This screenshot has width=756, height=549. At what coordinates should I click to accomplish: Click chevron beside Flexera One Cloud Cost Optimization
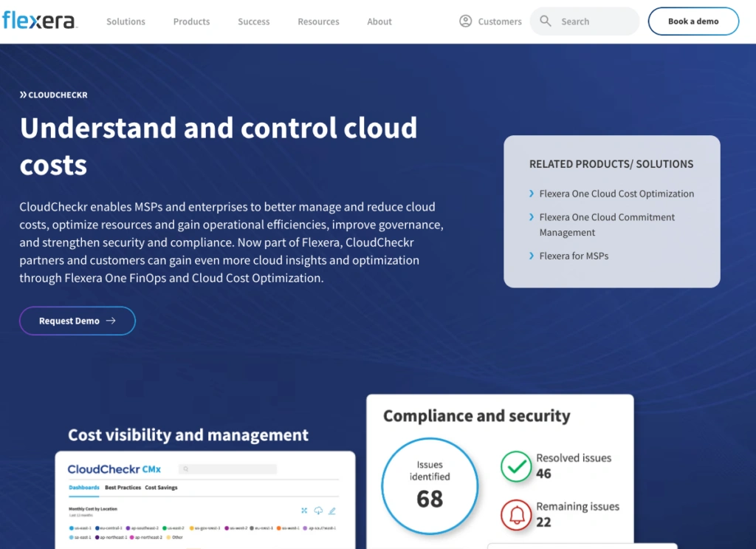pos(532,194)
